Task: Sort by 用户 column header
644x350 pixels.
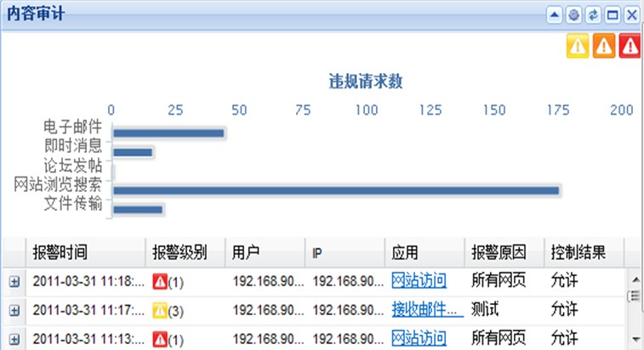Action: tap(265, 252)
